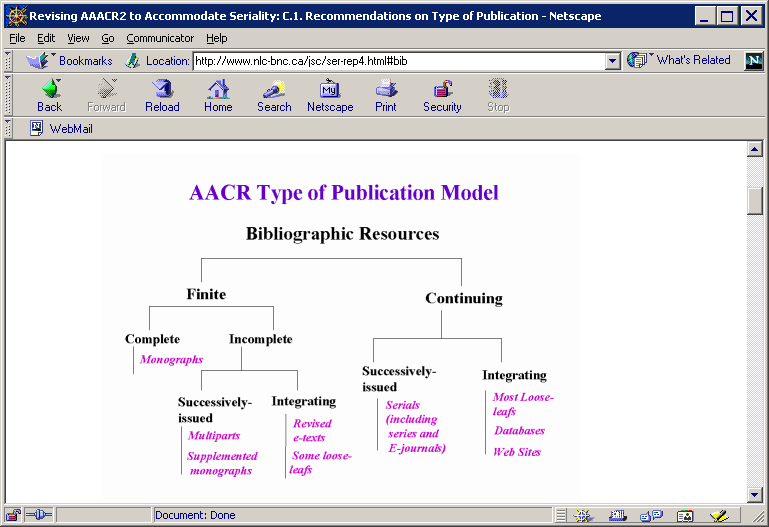The width and height of the screenshot is (769, 527).
Task: Reload the current page
Action: [162, 96]
